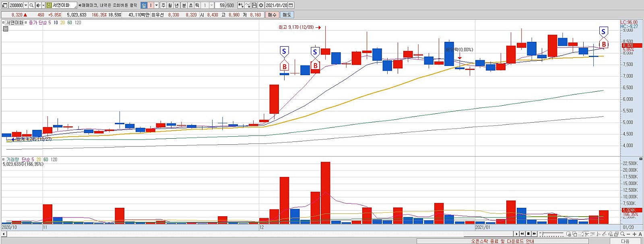The width and height of the screenshot is (644, 244).
Task: Click the add-indicator chart icon
Action: (241, 5)
